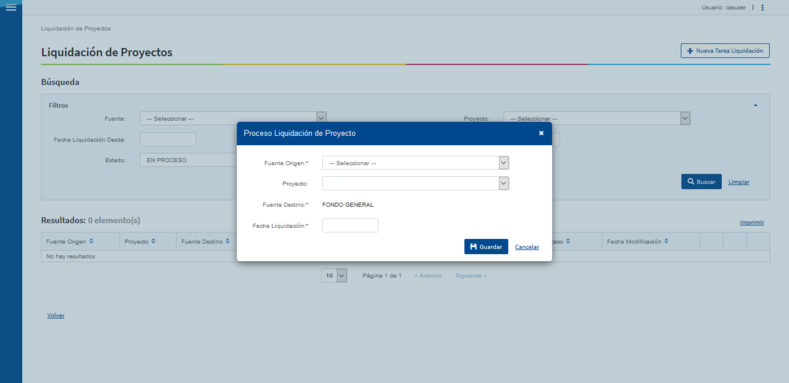Sort by Fuente Destino column arrows
The height and width of the screenshot is (383, 789).
tap(227, 242)
